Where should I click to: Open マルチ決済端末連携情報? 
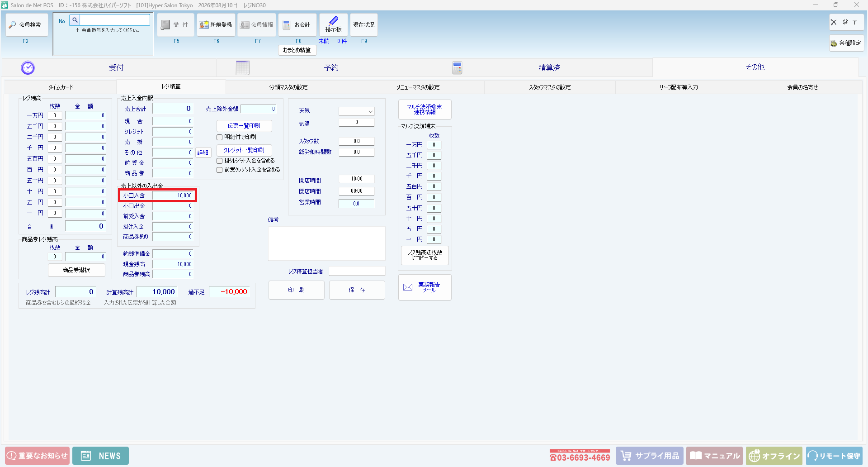(425, 110)
